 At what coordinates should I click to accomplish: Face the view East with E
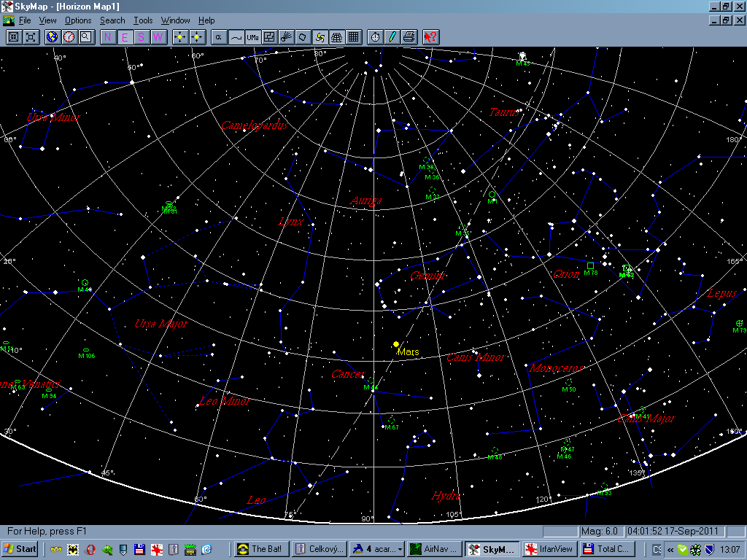coord(125,37)
